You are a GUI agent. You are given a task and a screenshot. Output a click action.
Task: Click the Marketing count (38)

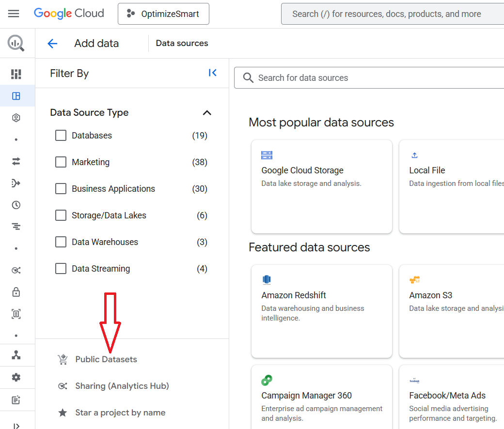(x=200, y=162)
